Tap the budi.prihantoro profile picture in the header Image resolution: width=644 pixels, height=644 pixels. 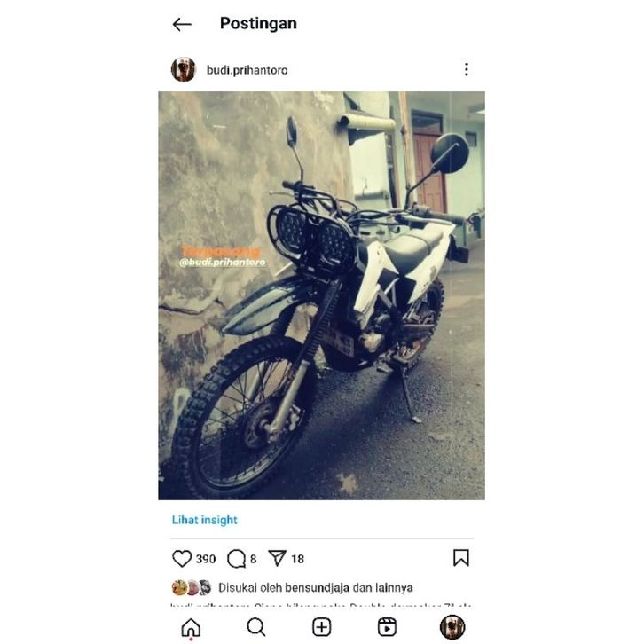point(184,69)
